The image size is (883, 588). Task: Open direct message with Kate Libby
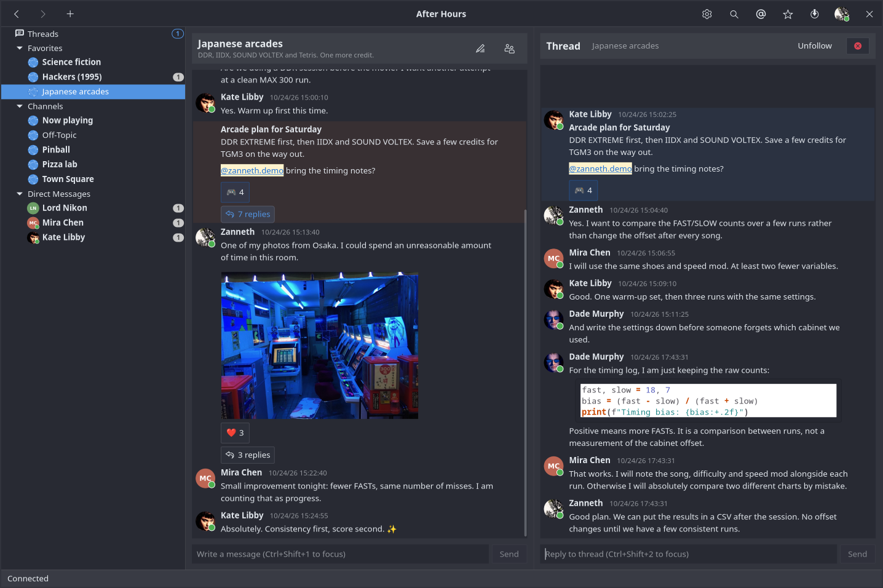pyautogui.click(x=93, y=237)
